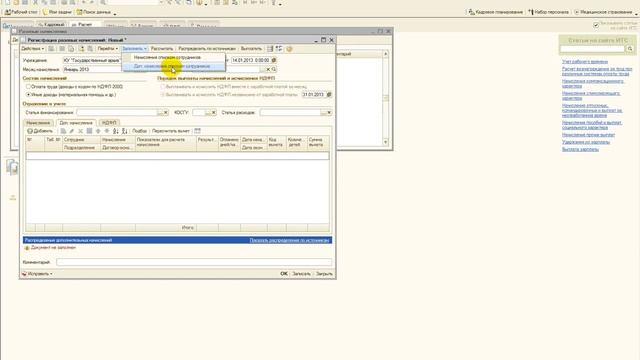Click background window vertical scrollbar

[x=386, y=98]
